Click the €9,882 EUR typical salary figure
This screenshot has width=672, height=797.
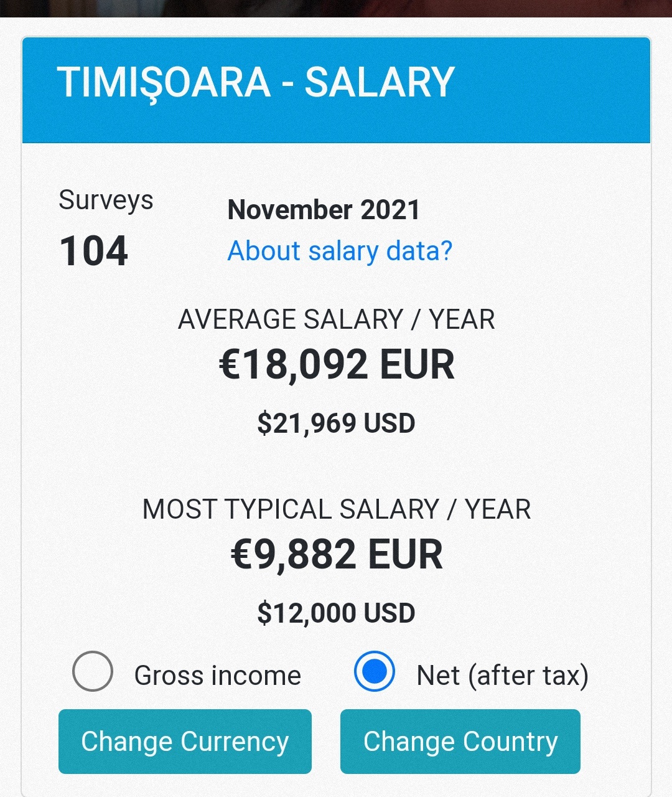point(336,554)
